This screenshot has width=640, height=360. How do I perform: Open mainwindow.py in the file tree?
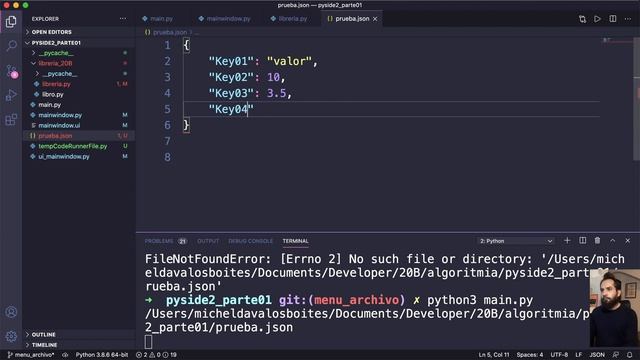point(60,115)
